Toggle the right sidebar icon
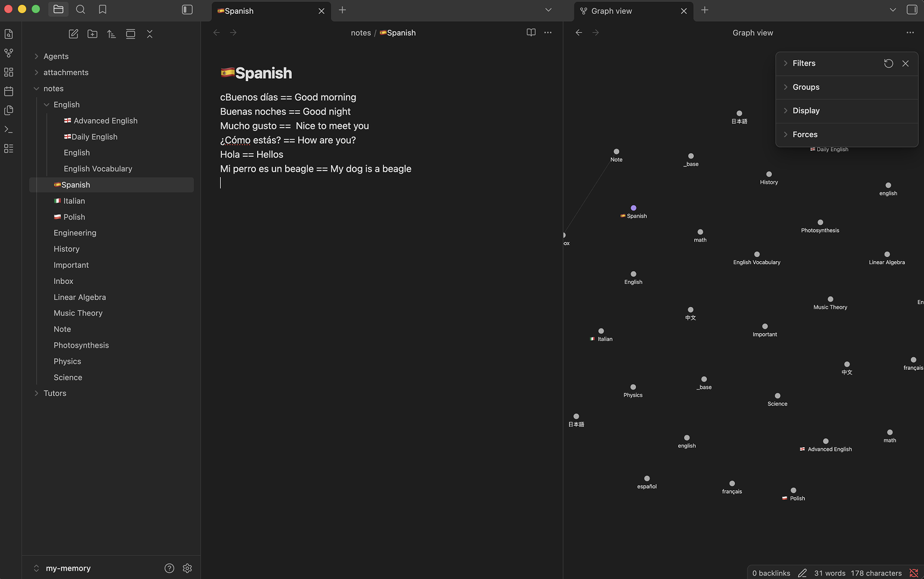This screenshot has height=579, width=924. [912, 10]
